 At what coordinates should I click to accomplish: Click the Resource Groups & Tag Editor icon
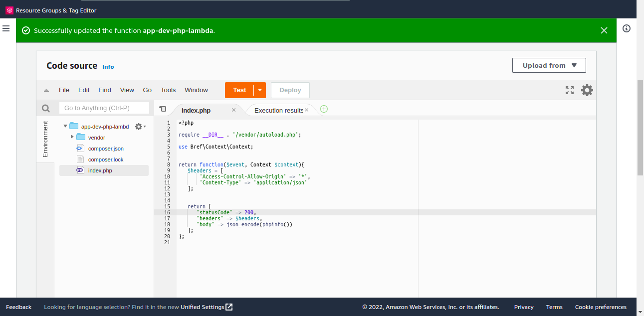pyautogui.click(x=9, y=10)
